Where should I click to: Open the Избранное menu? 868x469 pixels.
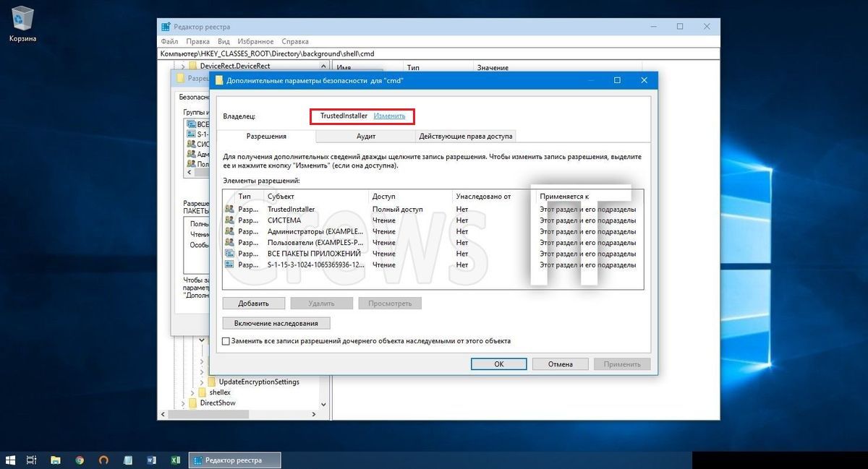(255, 42)
